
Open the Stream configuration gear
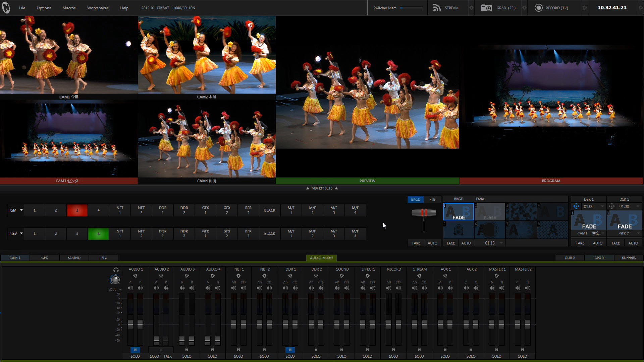click(472, 8)
